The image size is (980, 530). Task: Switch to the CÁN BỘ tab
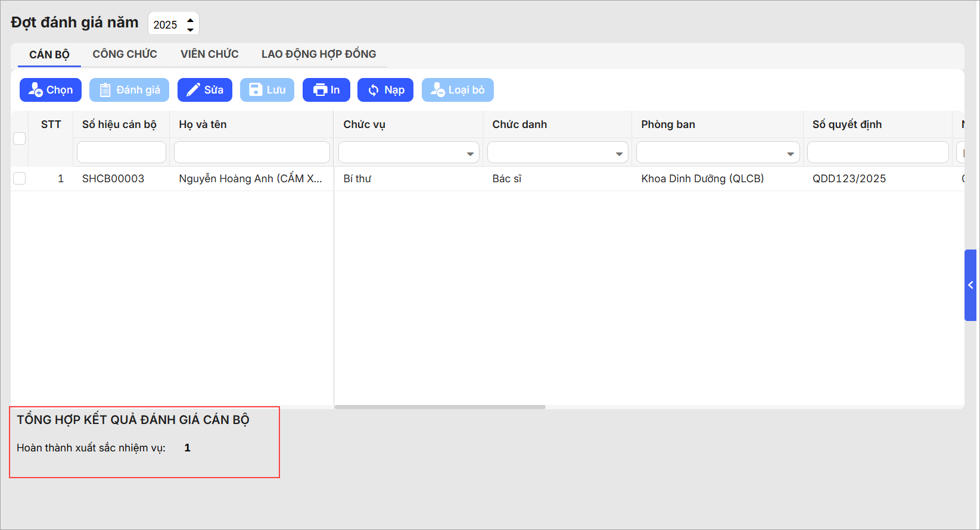[x=49, y=54]
